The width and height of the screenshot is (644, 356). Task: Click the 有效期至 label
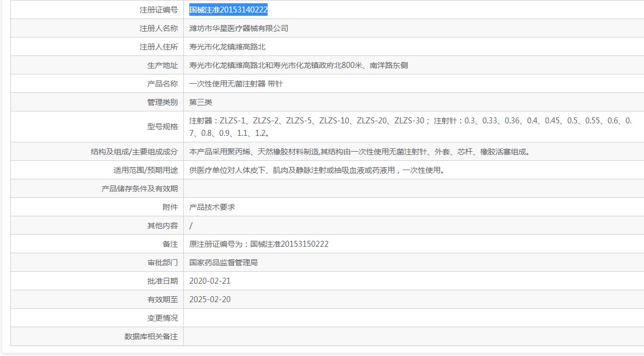[x=163, y=299]
